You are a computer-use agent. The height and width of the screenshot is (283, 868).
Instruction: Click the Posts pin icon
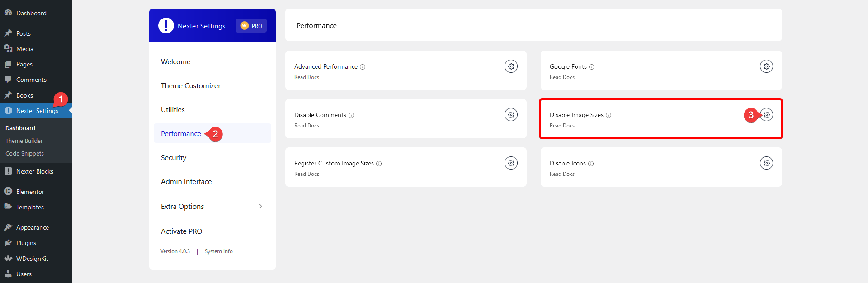8,33
